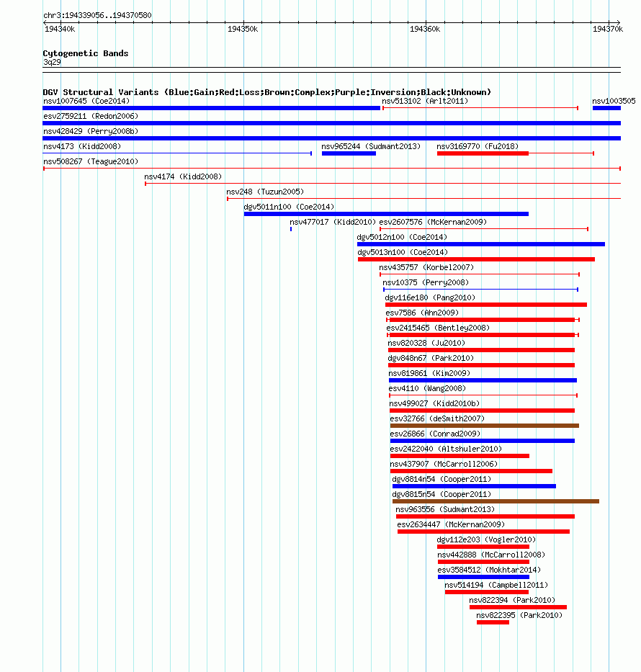
Task: Click the nsv514194 (Campbell2011) label
Action: click(496, 585)
